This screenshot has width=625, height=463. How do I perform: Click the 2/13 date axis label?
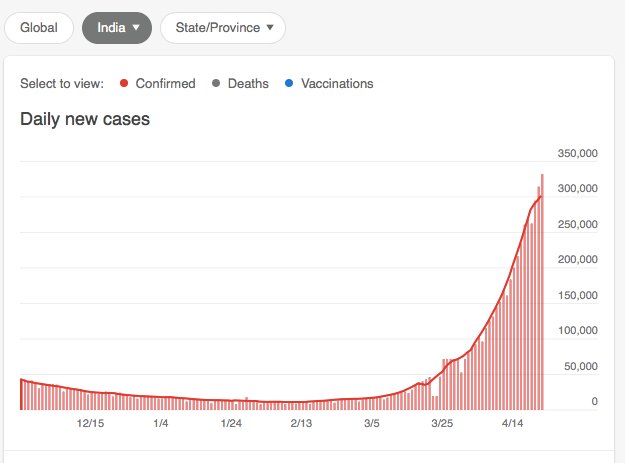[x=302, y=424]
